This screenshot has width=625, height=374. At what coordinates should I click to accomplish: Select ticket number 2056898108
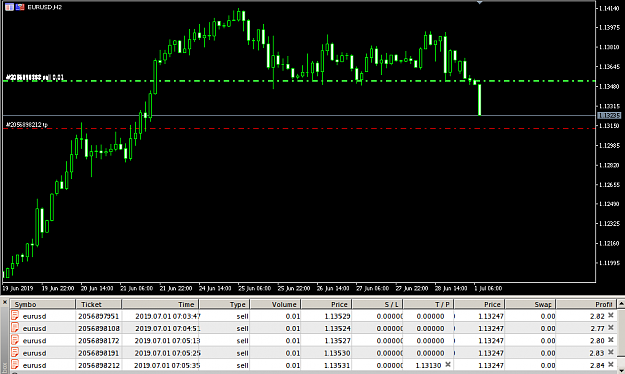(x=98, y=329)
